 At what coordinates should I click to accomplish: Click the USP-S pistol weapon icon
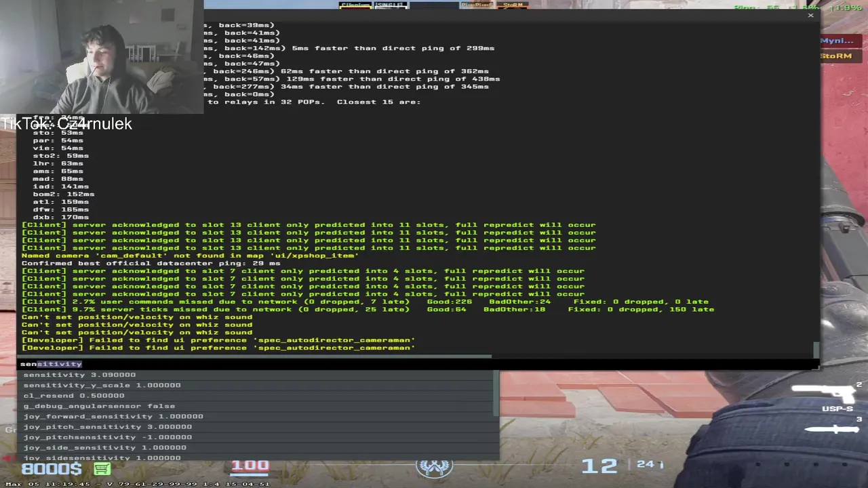823,392
